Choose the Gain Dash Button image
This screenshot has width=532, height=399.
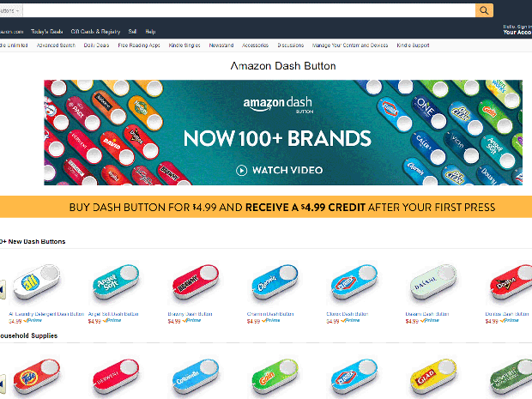(275, 377)
